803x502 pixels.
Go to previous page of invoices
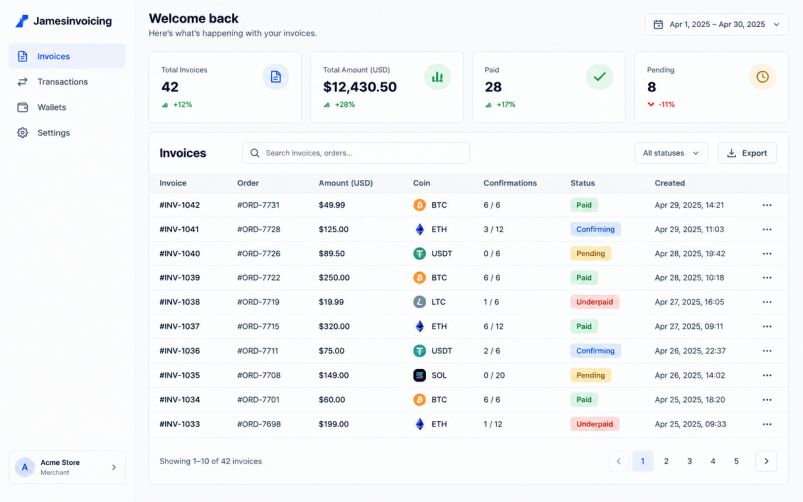pyautogui.click(x=619, y=462)
